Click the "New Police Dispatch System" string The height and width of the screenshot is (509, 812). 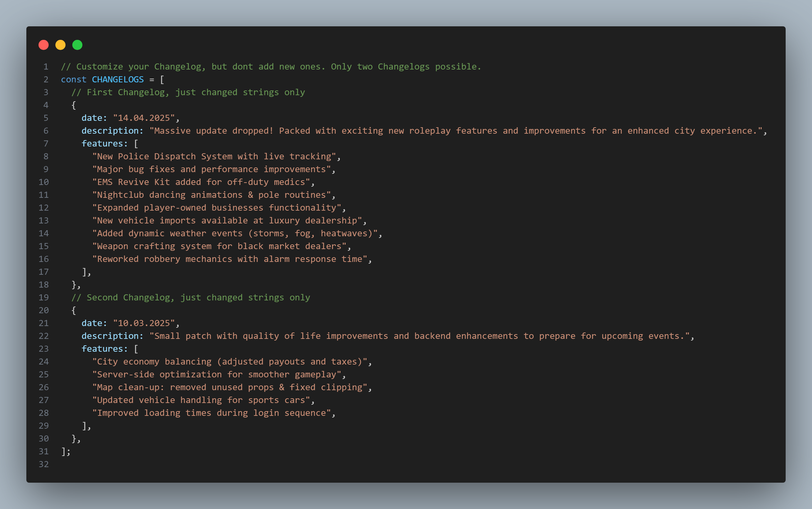click(214, 156)
